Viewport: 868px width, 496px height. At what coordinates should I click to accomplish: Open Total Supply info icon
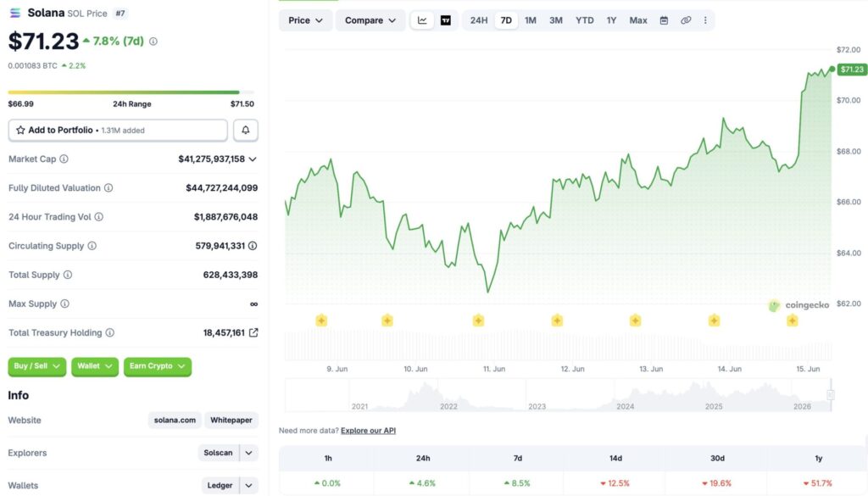(x=68, y=275)
